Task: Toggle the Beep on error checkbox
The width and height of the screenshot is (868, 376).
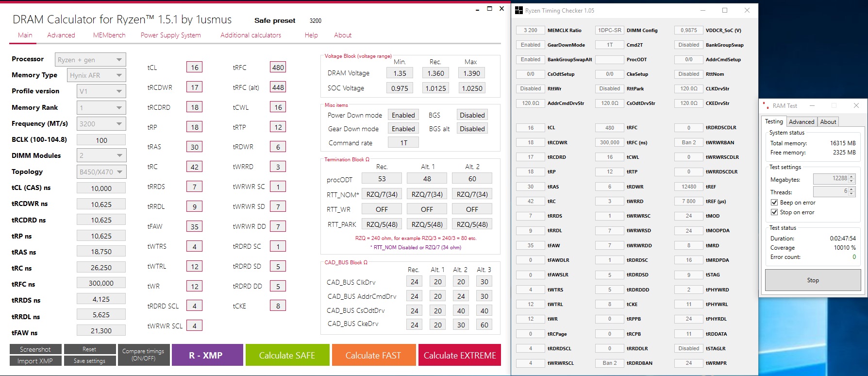Action: pos(774,203)
